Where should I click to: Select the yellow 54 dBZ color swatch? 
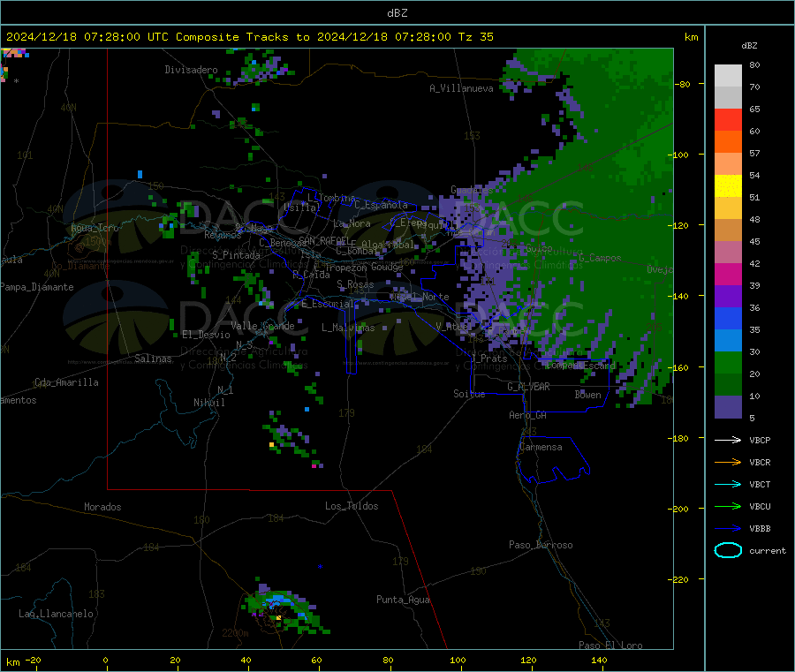click(728, 186)
